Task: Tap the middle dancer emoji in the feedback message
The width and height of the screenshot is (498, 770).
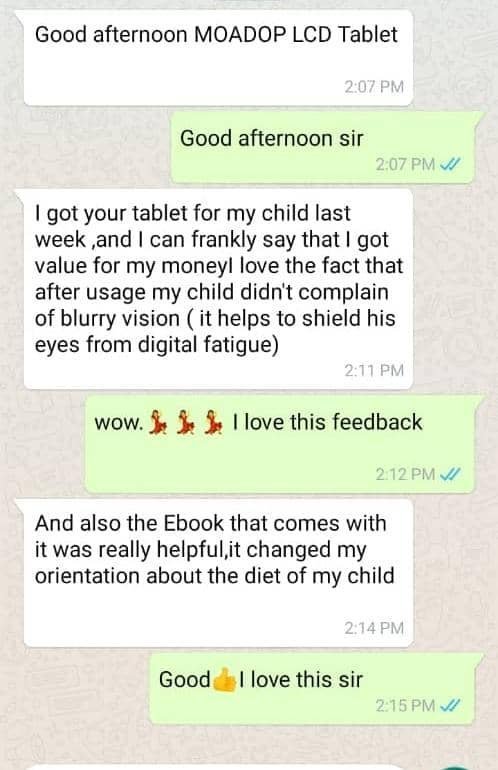Action: pos(185,423)
